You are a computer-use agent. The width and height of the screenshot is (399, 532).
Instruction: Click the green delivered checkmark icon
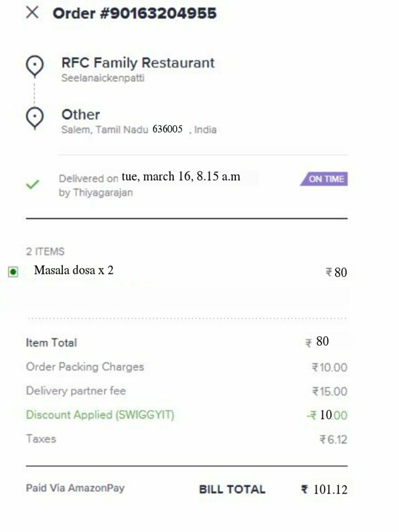(x=33, y=184)
